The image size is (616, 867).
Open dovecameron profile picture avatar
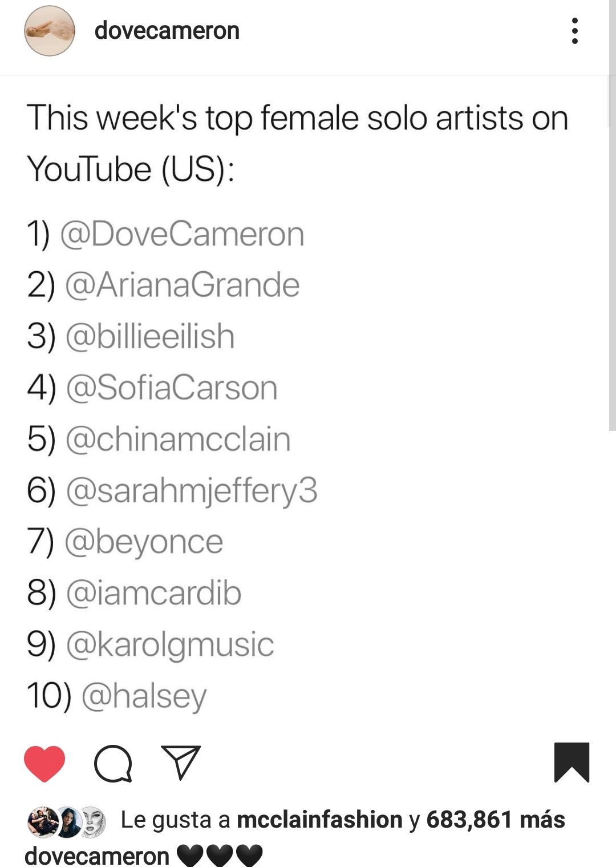click(x=50, y=31)
